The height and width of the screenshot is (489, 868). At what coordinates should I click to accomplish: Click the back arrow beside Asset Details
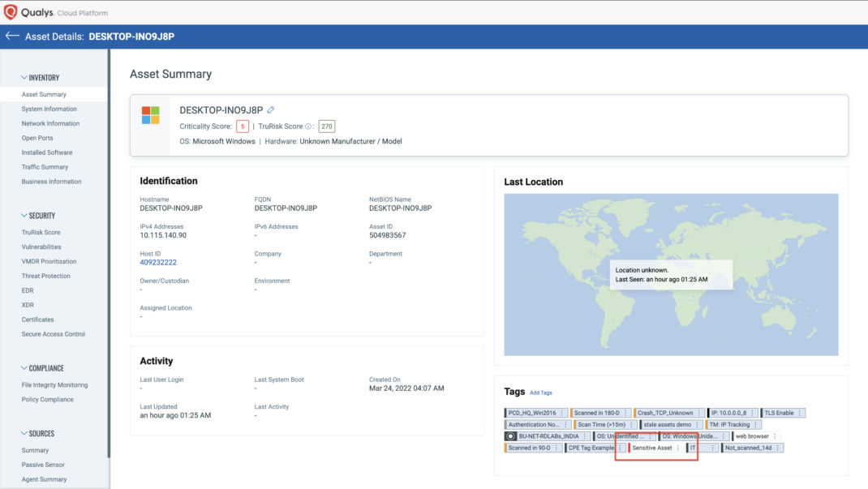(x=11, y=36)
